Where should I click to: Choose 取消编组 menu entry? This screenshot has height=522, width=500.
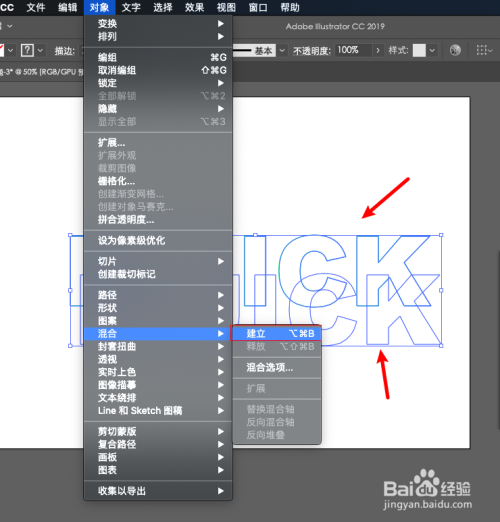click(158, 70)
